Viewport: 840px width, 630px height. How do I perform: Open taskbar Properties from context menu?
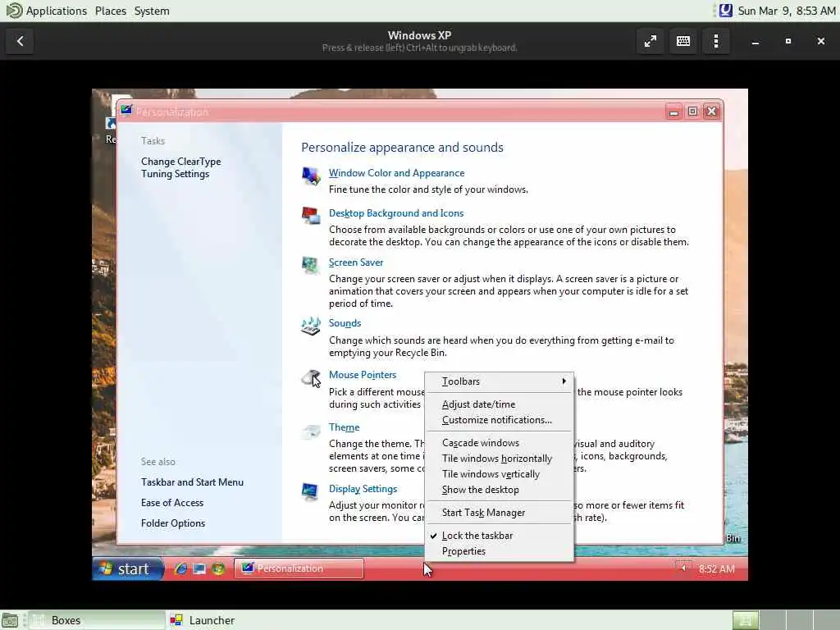click(x=500, y=551)
